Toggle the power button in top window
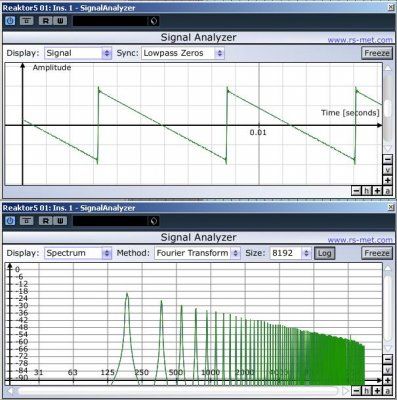This screenshot has height=400, width=397. 10,21
